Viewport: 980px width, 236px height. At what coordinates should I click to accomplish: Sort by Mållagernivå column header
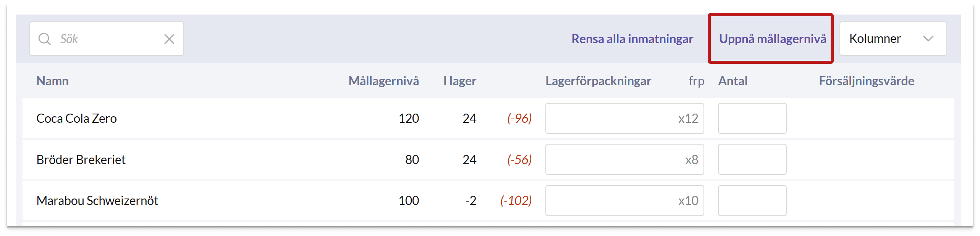coord(383,81)
